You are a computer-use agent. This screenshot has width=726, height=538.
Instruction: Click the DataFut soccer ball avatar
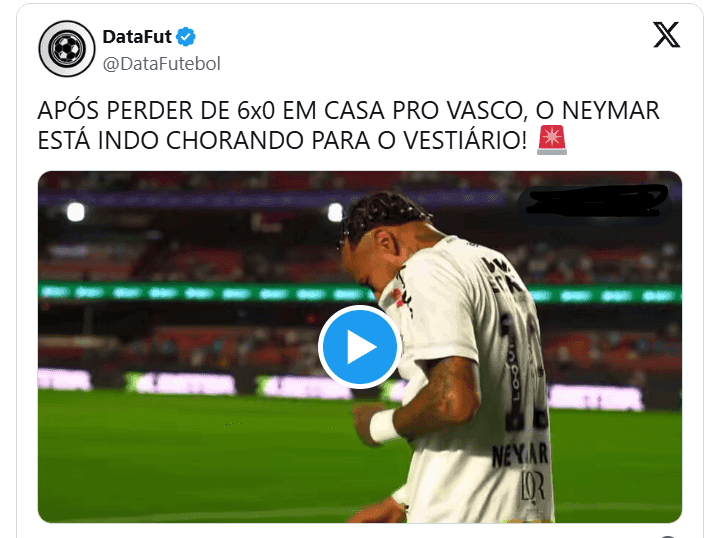[x=67, y=49]
